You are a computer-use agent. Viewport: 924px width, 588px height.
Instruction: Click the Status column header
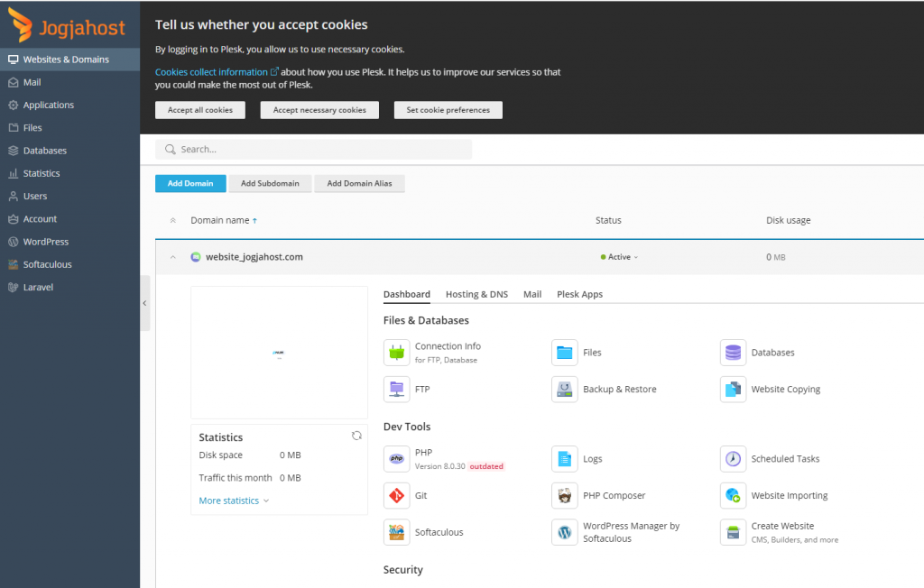(x=608, y=220)
